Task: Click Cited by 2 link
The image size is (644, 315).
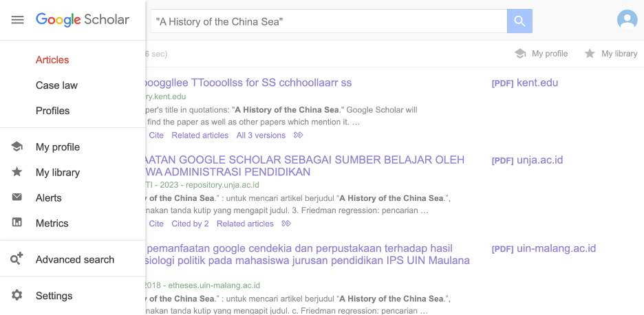Action: pos(190,224)
